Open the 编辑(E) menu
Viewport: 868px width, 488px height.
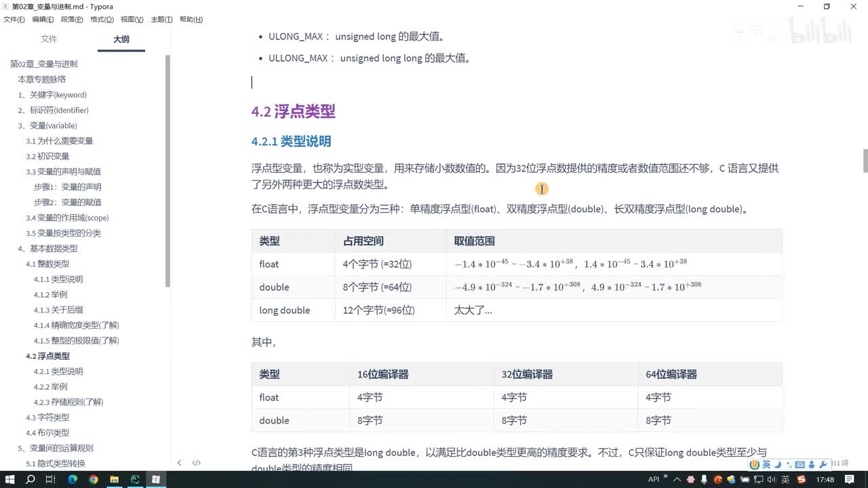[43, 20]
